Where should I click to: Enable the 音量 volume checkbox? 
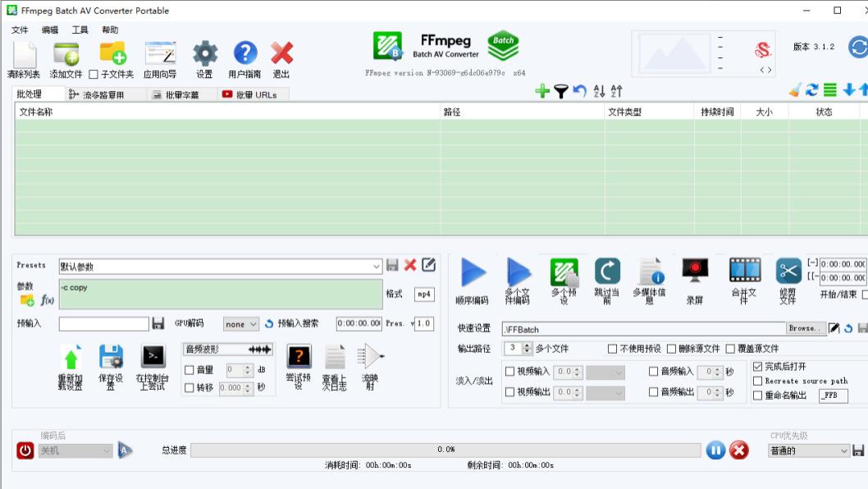(190, 370)
